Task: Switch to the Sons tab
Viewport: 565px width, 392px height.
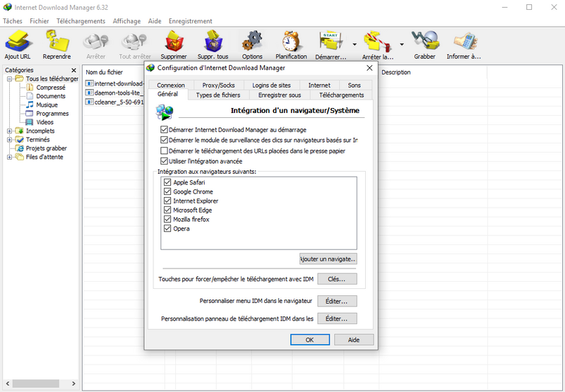Action: pos(355,85)
